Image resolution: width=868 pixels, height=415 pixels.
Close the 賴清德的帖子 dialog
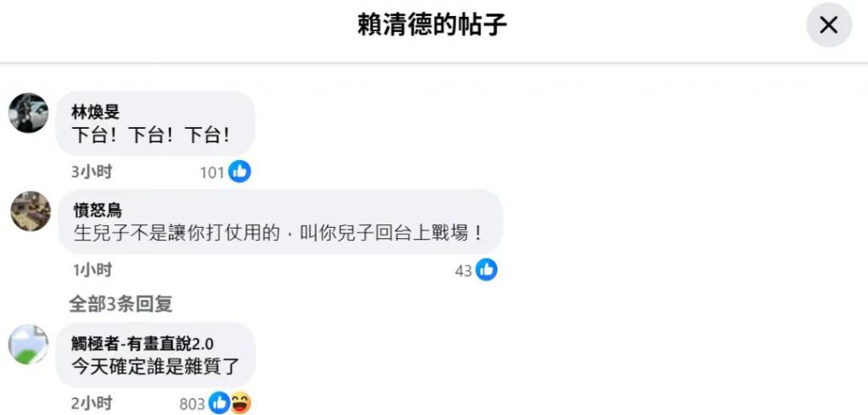tap(828, 25)
